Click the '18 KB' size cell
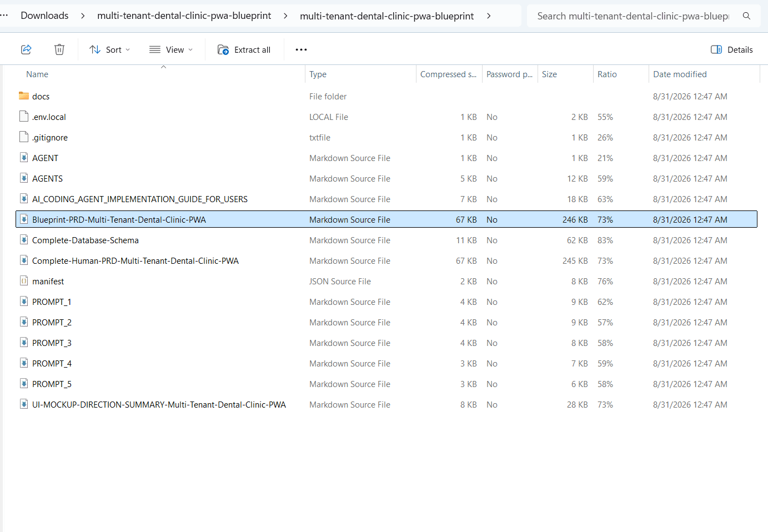Image resolution: width=768 pixels, height=532 pixels. 577,199
